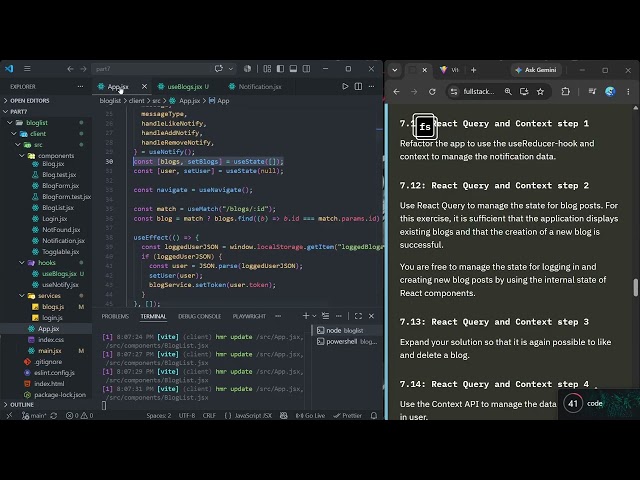Collapse the client folder
This screenshot has height=480, width=640.
(x=38, y=133)
